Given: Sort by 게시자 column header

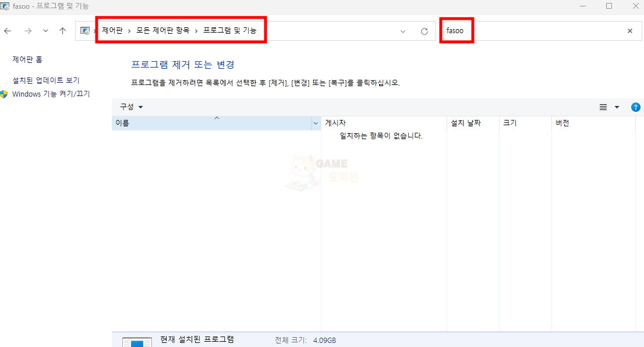Looking at the screenshot, I should [x=384, y=123].
